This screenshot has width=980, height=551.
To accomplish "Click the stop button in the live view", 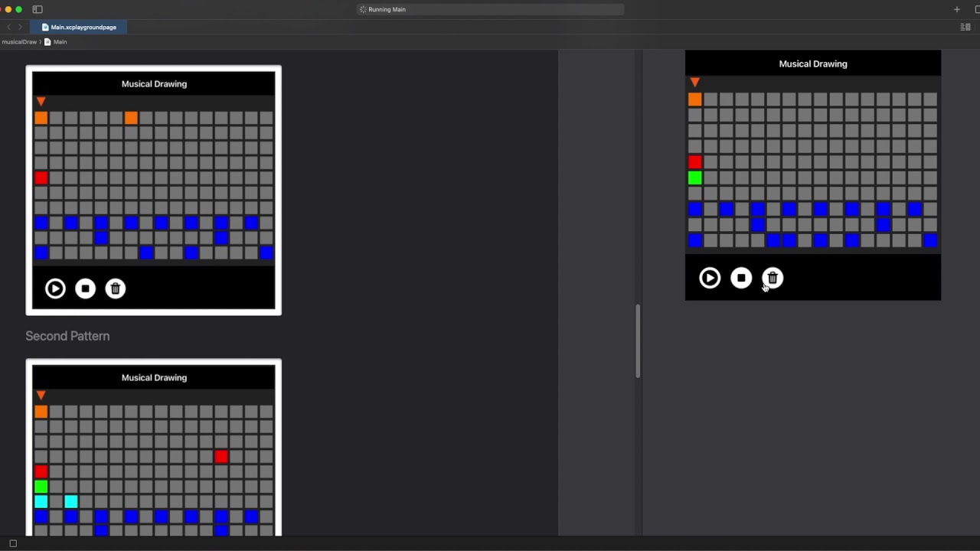I will 741,278.
